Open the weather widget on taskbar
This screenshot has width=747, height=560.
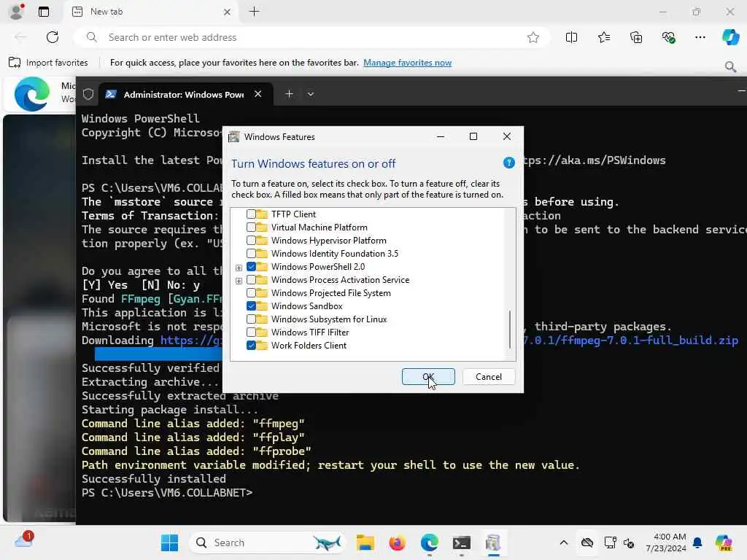point(24,540)
